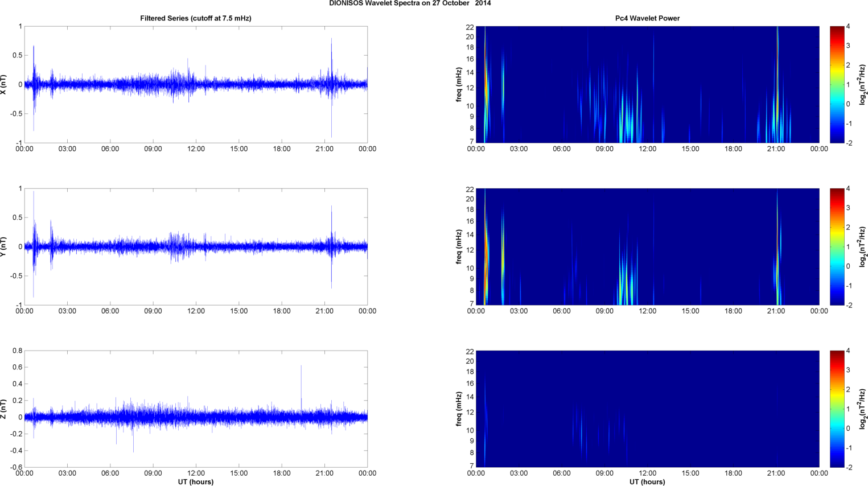Click '22' frequency tick on X wavelet spectrogram
Screen dimensions: 868x486
click(x=470, y=27)
